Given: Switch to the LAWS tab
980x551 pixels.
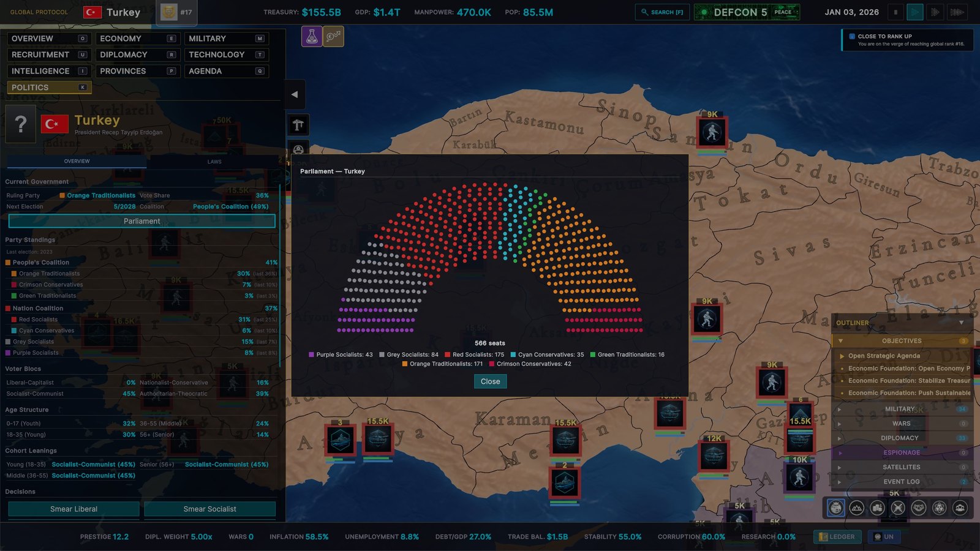Looking at the screenshot, I should 214,162.
